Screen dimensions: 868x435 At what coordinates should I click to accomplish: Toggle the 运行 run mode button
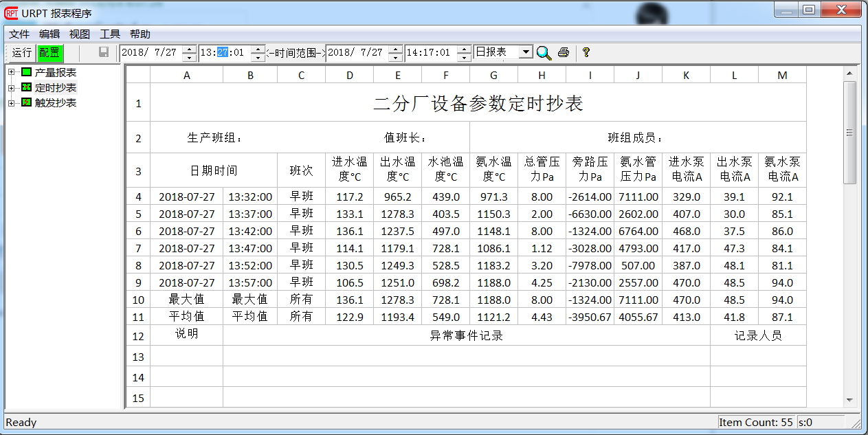21,52
